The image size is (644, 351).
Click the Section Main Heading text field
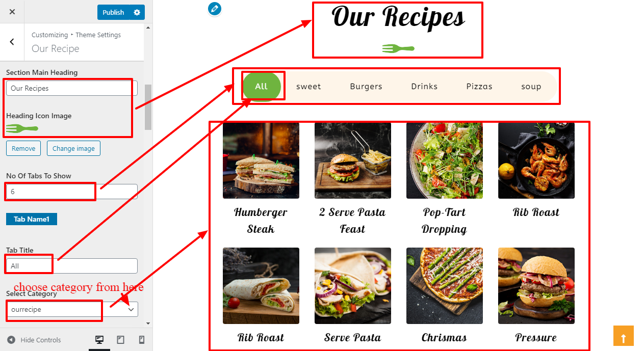coord(72,88)
